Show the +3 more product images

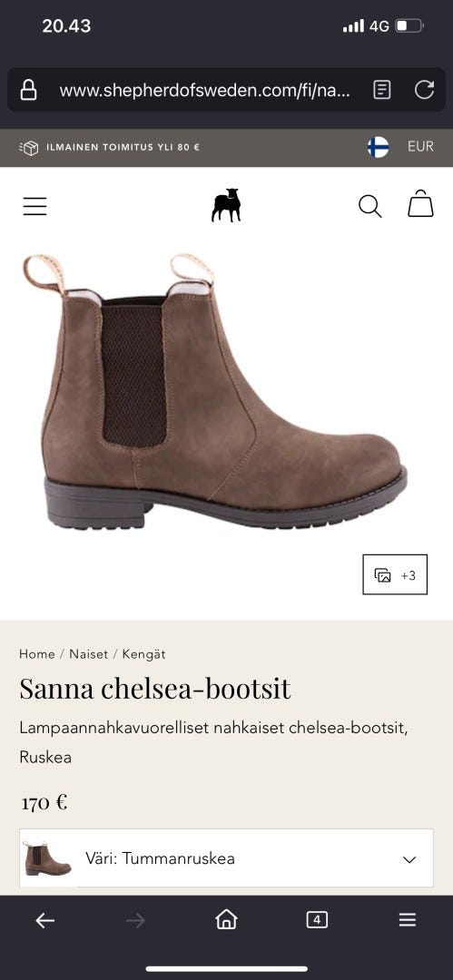395,574
